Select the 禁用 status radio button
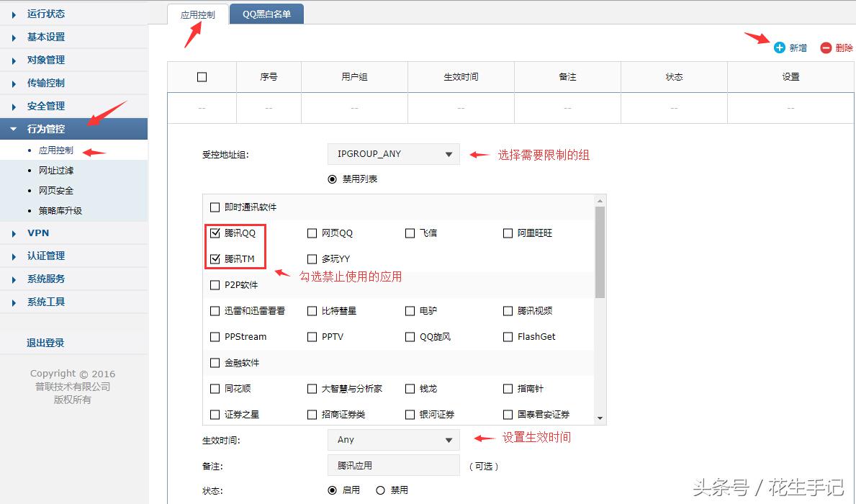Screen dimensions: 856x504 coord(381,490)
